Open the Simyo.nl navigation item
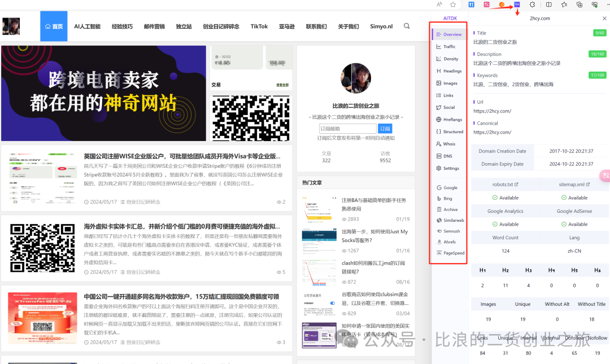 [x=381, y=27]
